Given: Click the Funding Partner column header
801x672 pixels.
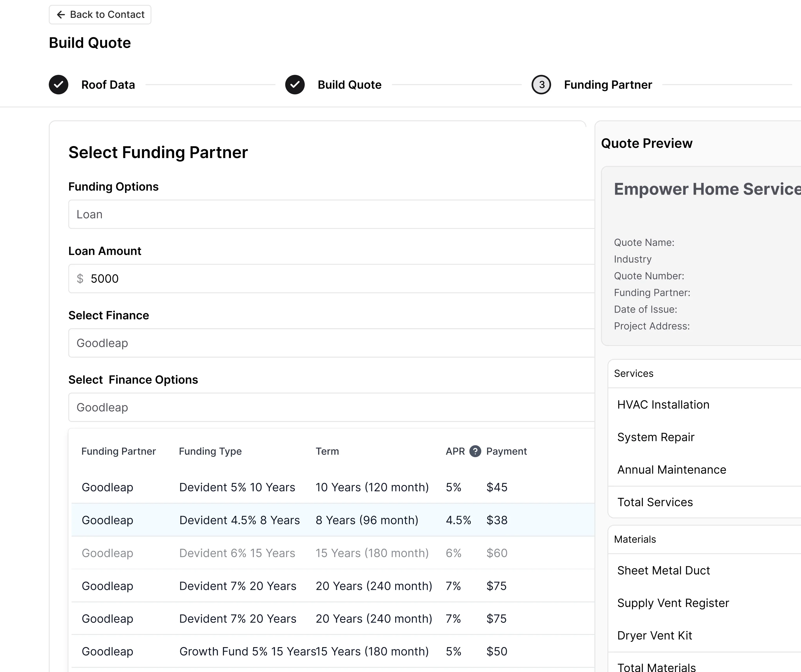Looking at the screenshot, I should (119, 451).
